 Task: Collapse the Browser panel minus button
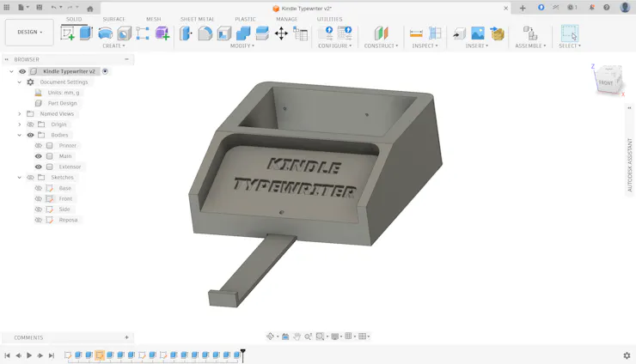[126, 59]
